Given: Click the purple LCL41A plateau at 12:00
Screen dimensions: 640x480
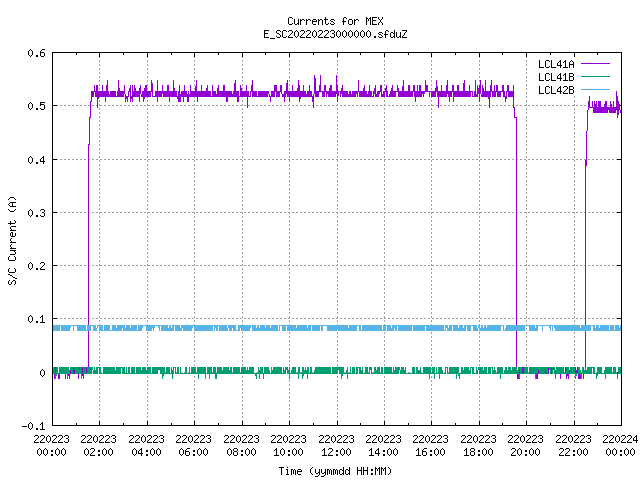Looking at the screenshot, I should coord(337,93).
